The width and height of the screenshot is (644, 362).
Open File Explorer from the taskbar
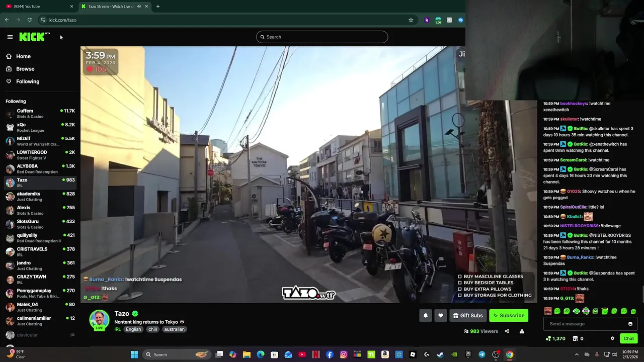[x=247, y=354]
